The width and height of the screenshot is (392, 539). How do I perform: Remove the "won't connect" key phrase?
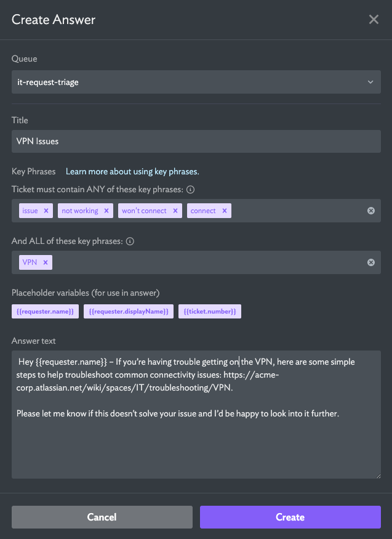[x=176, y=210]
